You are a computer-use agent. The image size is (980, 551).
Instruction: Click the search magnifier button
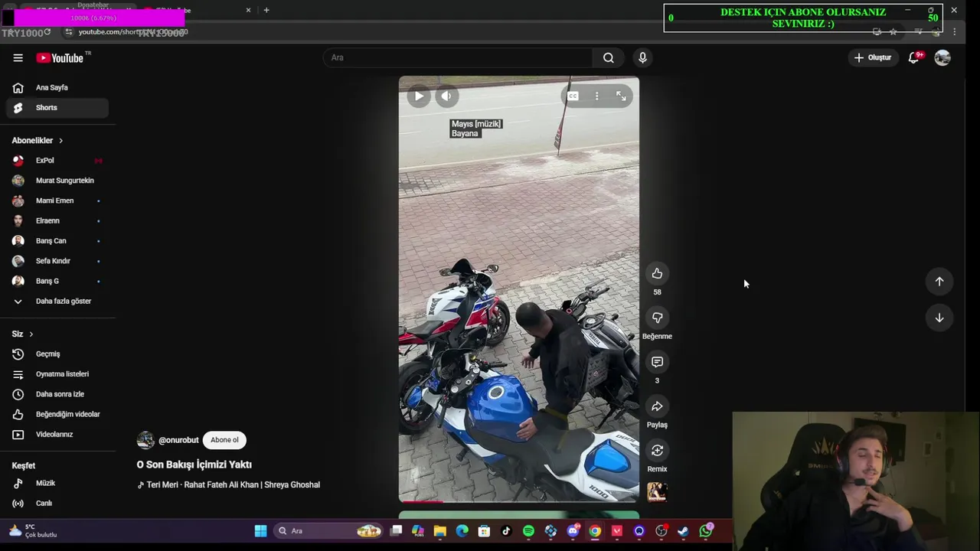[x=608, y=57]
